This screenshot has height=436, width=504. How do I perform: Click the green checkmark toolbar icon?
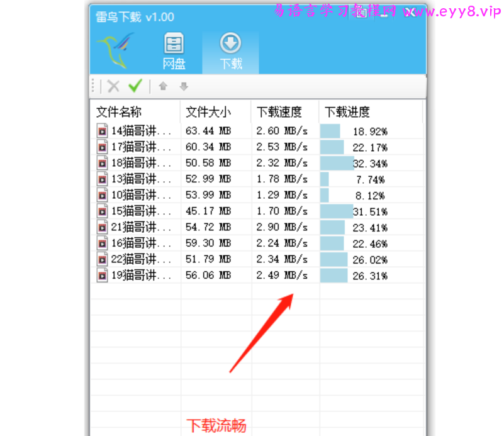pos(135,86)
